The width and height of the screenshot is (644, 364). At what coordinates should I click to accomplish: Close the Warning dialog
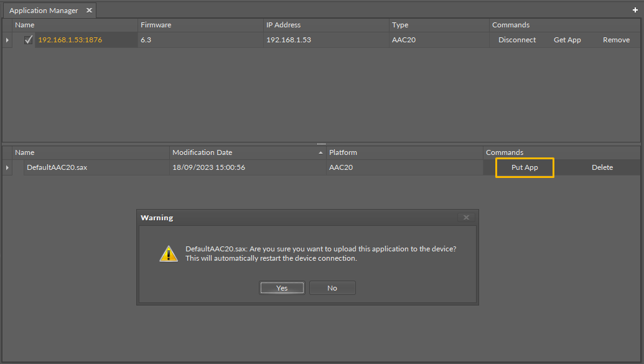[x=466, y=218]
